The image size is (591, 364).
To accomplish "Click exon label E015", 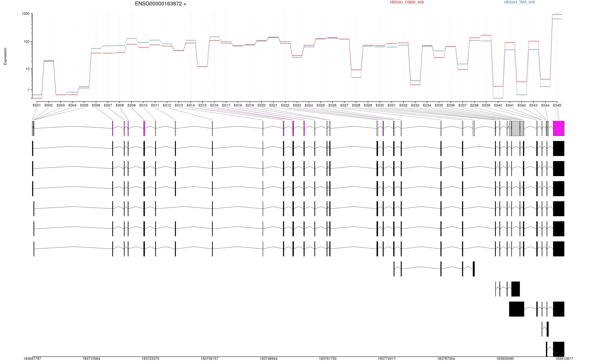I will 202,105.
